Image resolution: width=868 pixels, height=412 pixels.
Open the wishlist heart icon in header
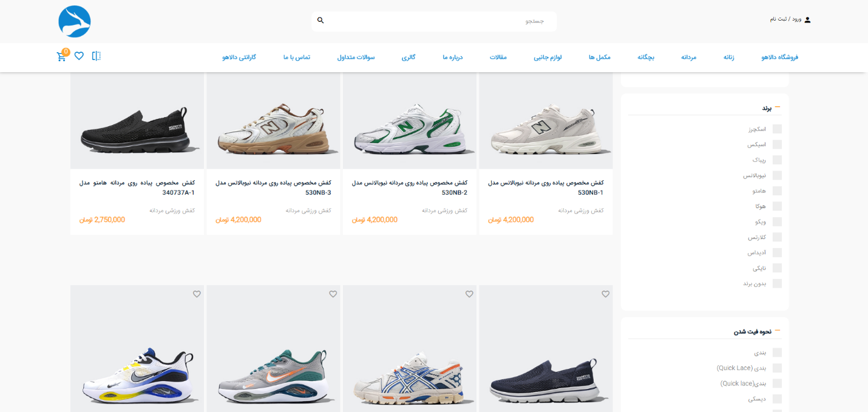pos(79,56)
